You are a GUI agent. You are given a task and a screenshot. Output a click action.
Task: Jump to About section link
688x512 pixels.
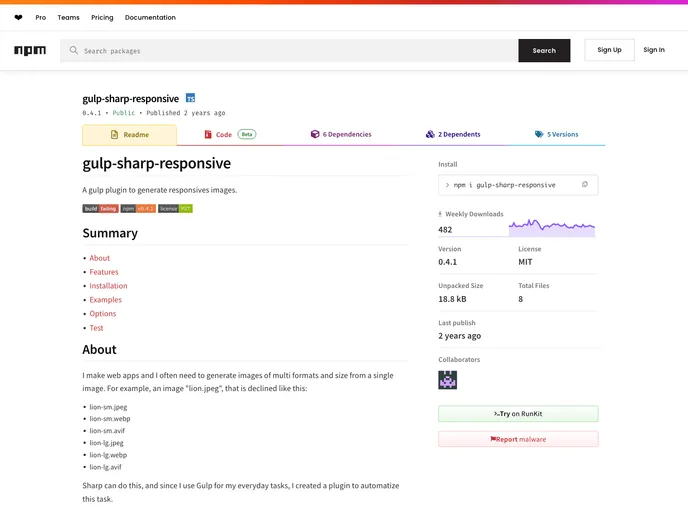(x=100, y=258)
